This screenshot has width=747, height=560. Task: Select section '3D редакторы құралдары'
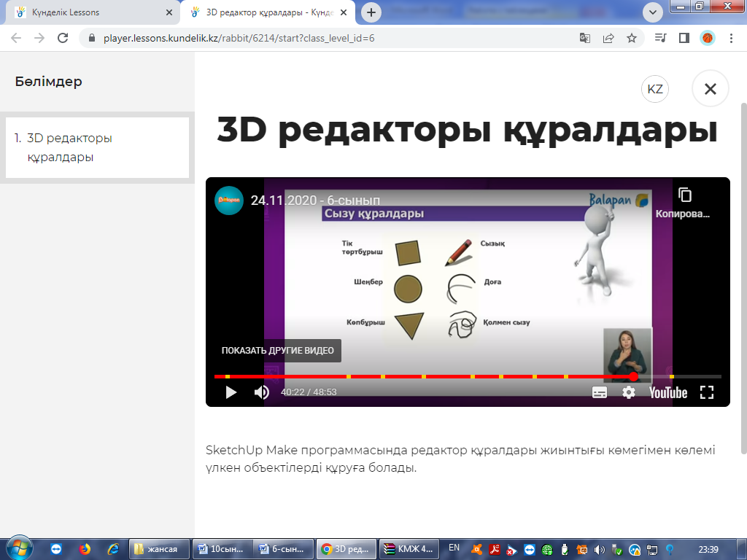point(97,147)
